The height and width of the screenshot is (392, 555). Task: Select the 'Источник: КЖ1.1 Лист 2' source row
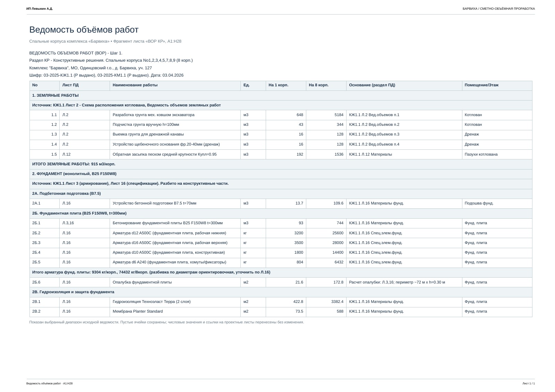[281, 105]
